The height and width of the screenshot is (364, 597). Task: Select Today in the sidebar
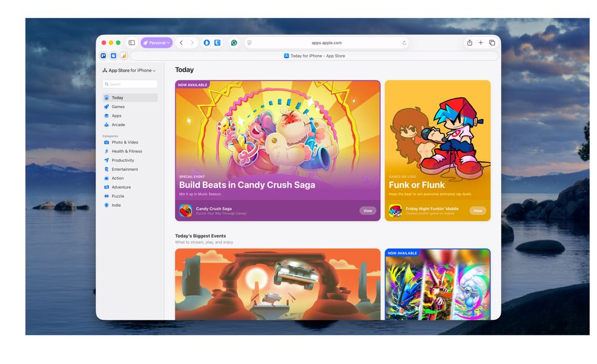130,98
